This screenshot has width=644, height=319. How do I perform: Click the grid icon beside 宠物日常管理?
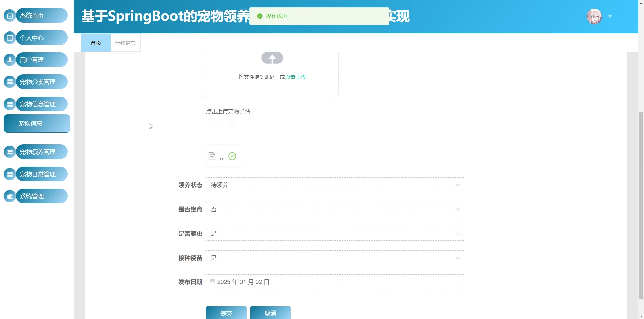coord(10,174)
